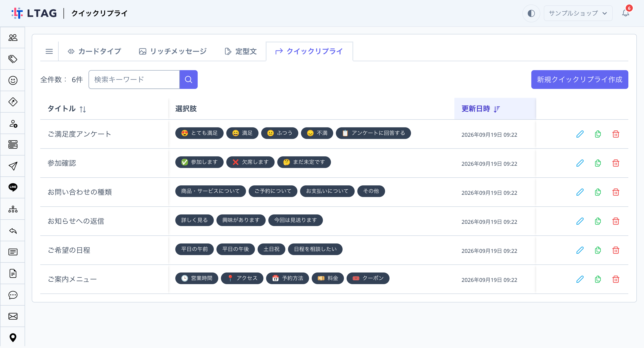This screenshot has width=644, height=348.
Task: Edit the ご満足度アンケート row with pencil
Action: click(x=580, y=134)
